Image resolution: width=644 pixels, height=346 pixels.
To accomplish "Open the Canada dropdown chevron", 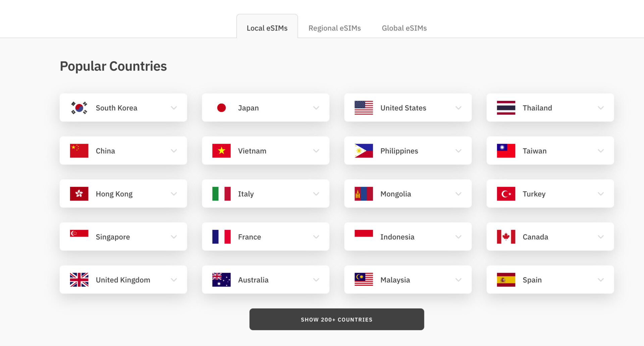I will [600, 237].
